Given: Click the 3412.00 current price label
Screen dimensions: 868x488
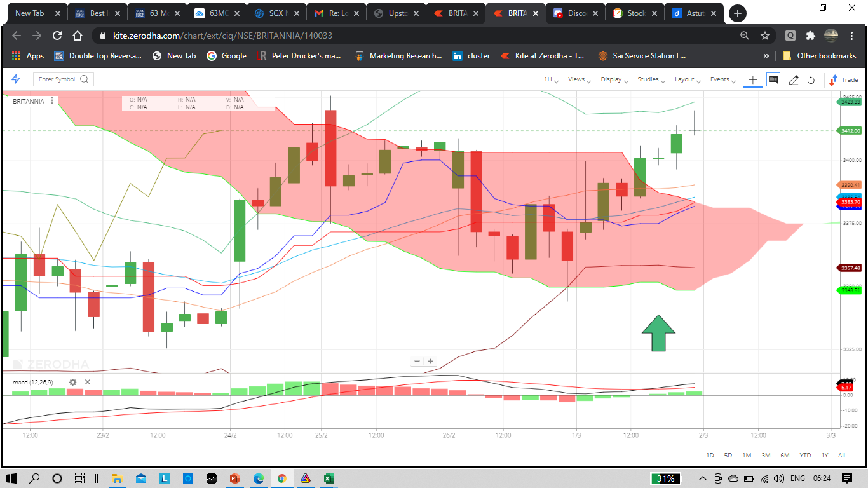Looking at the screenshot, I should (851, 130).
